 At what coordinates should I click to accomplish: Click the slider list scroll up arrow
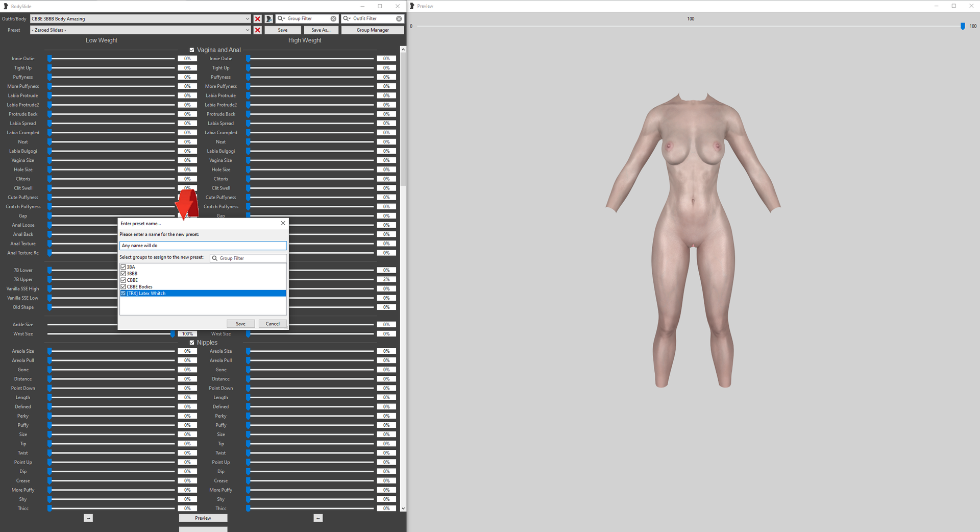(403, 50)
